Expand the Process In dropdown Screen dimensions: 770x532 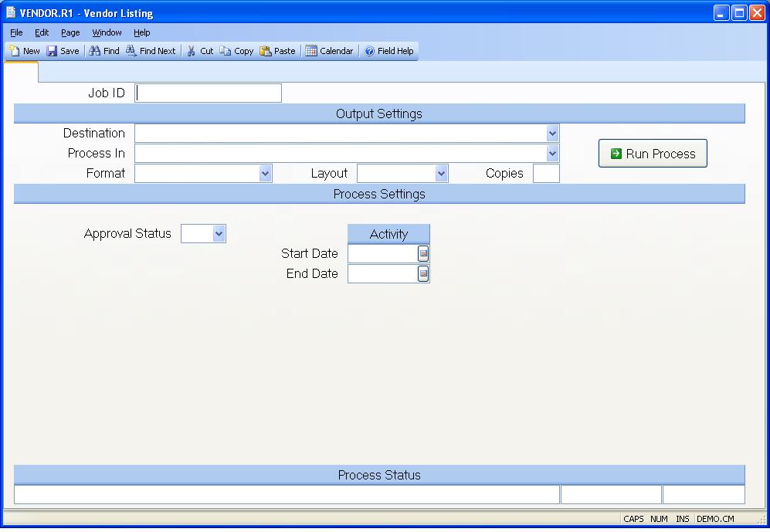coord(552,154)
